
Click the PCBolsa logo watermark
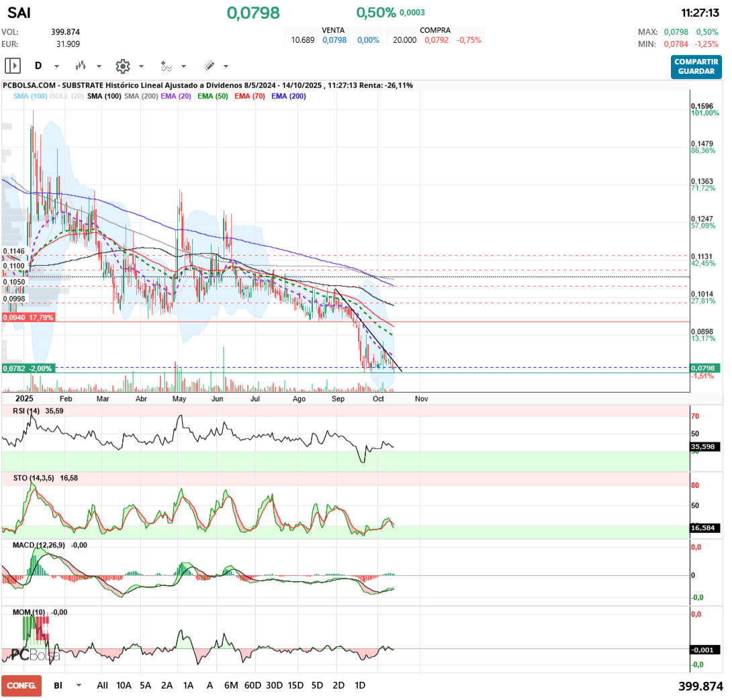coord(36,654)
